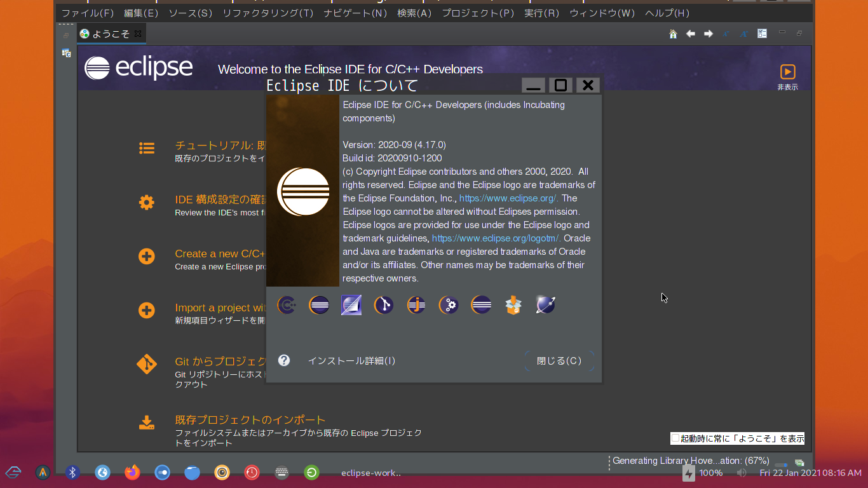
Task: Click the Welcome forward arrow icon
Action: 709,34
